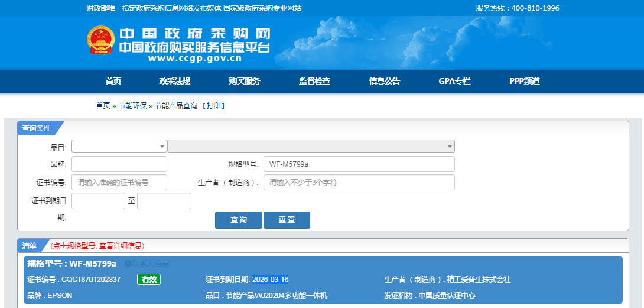Expand the 品目 category dropdown
Screen dimensions: 644x308
[x=119, y=146]
